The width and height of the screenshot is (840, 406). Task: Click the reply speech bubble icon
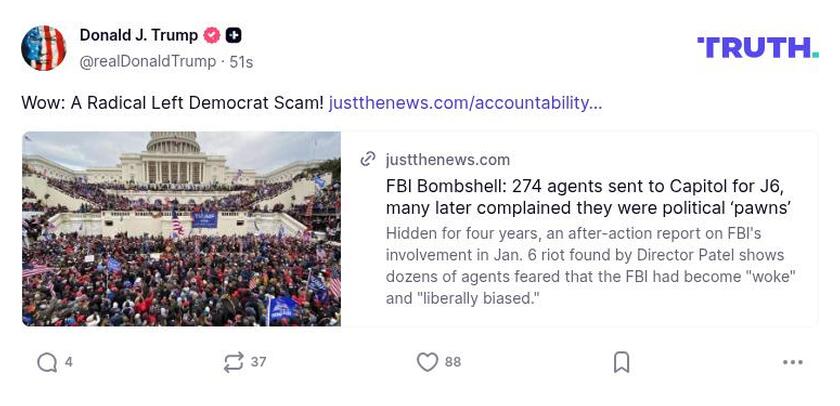[x=47, y=362]
